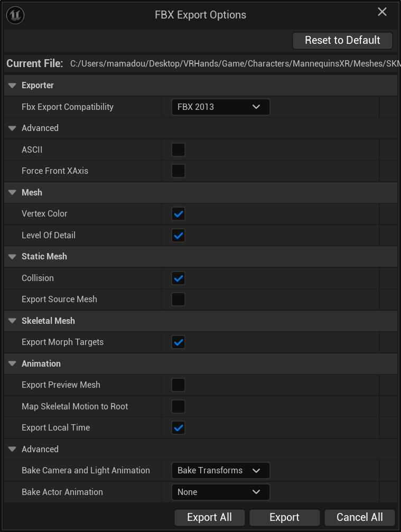The width and height of the screenshot is (401, 532).
Task: Enable Map Skeletal Motion to Root
Action: [178, 406]
